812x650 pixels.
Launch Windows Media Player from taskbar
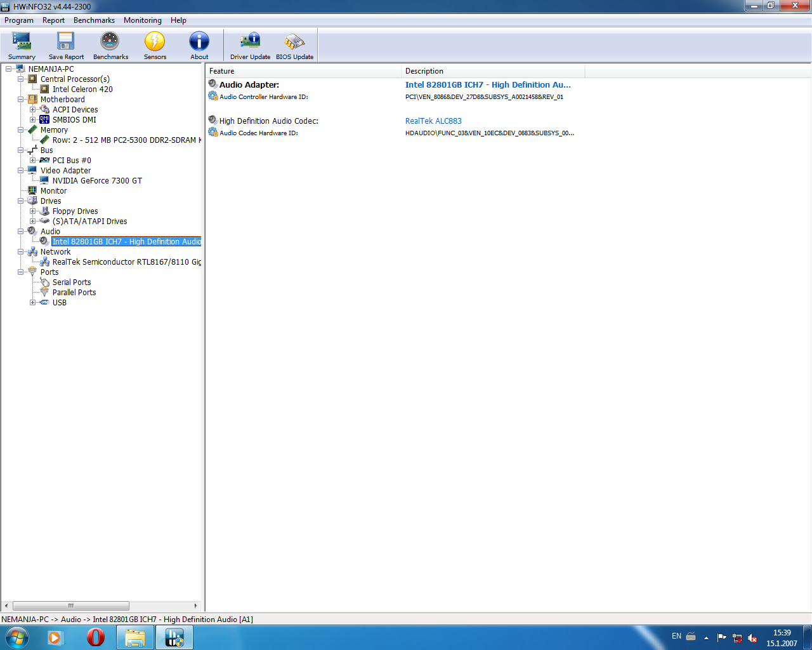[x=56, y=637]
